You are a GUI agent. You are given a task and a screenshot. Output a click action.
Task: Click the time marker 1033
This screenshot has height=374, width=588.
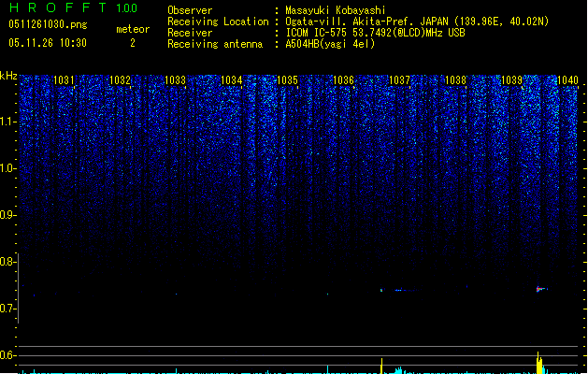(x=176, y=79)
